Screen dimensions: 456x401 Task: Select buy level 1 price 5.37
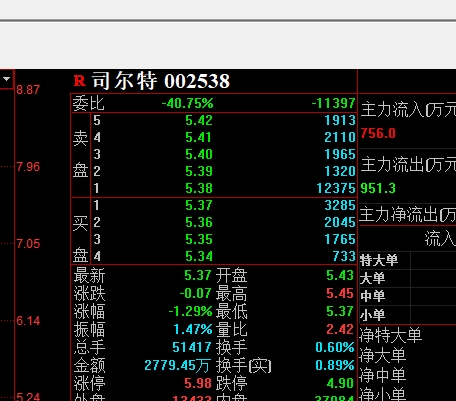pos(199,205)
